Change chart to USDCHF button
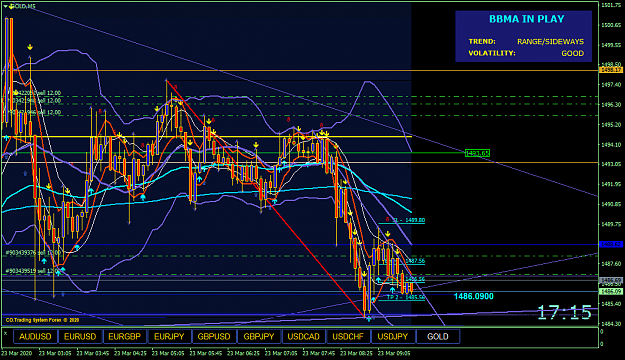 (348, 336)
